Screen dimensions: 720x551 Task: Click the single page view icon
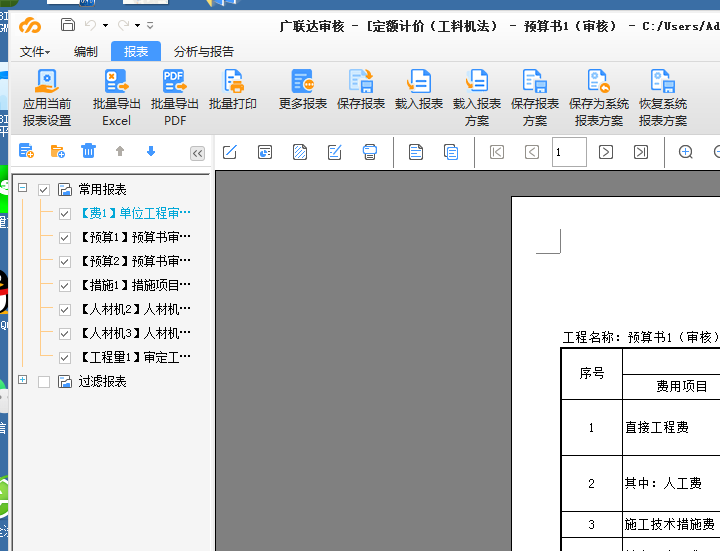coord(416,152)
